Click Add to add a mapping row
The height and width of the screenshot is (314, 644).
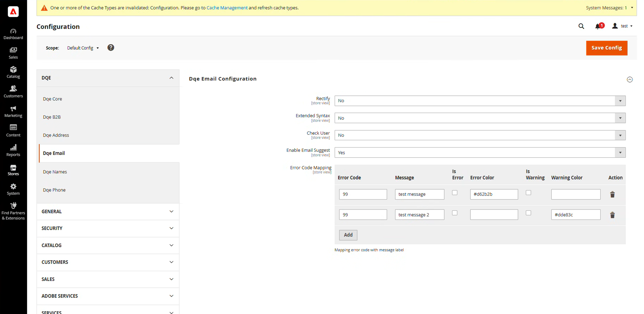tap(348, 235)
